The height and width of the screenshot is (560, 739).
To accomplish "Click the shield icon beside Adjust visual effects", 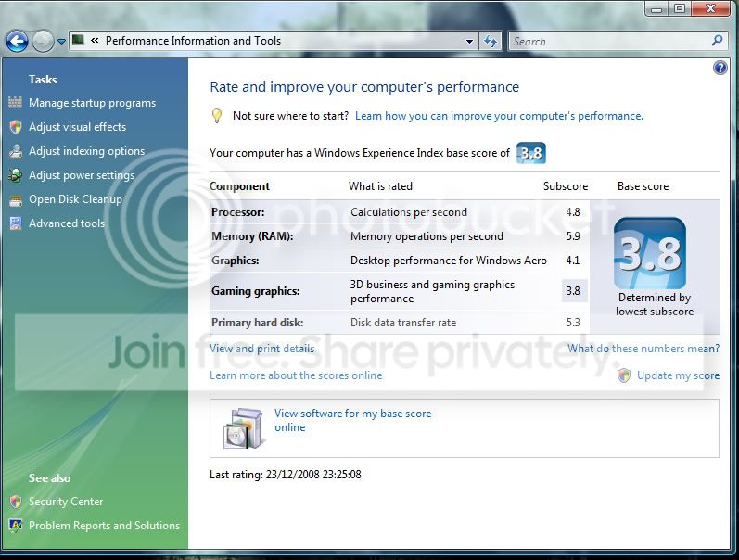I will click(x=16, y=127).
